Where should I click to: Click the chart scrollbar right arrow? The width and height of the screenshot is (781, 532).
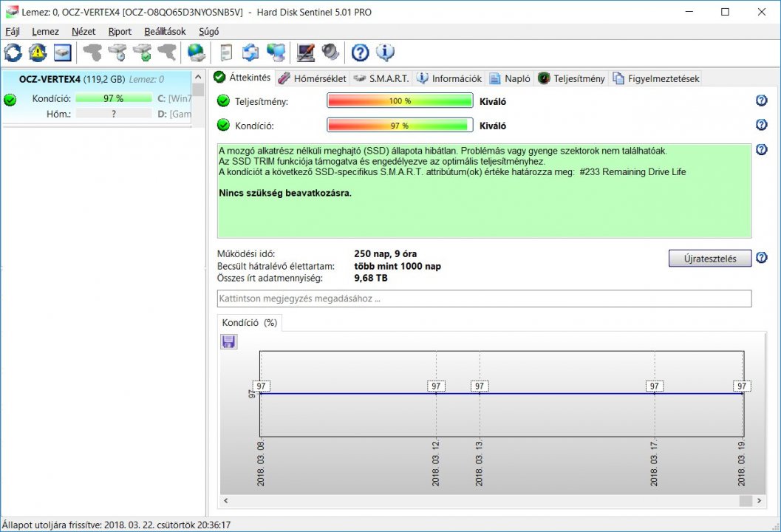tap(759, 501)
